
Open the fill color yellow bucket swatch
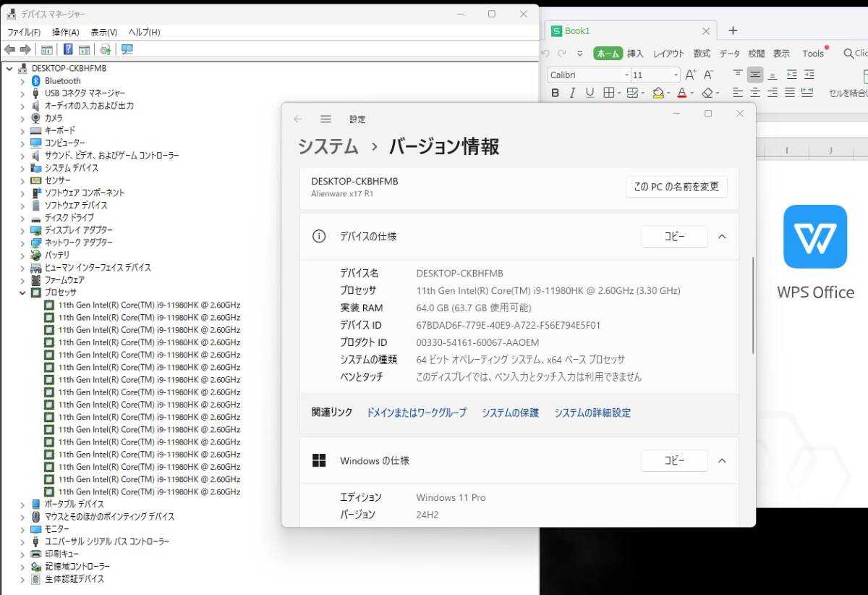point(658,93)
